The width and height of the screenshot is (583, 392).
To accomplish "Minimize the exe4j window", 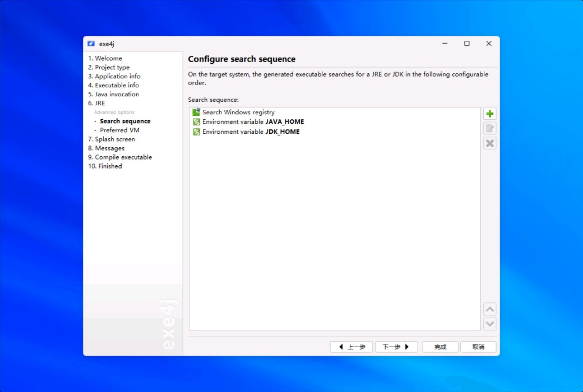I will [x=445, y=44].
